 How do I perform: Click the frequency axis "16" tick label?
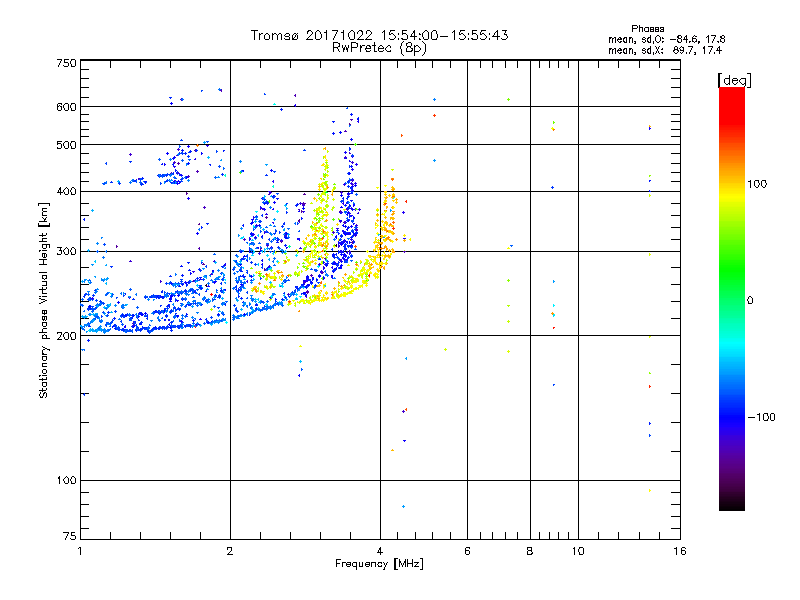[680, 551]
